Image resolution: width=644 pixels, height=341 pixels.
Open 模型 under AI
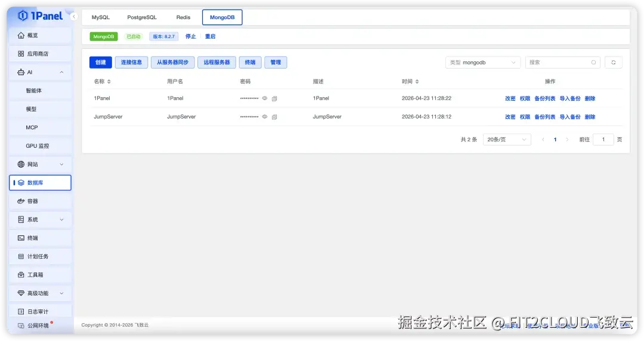click(x=41, y=109)
